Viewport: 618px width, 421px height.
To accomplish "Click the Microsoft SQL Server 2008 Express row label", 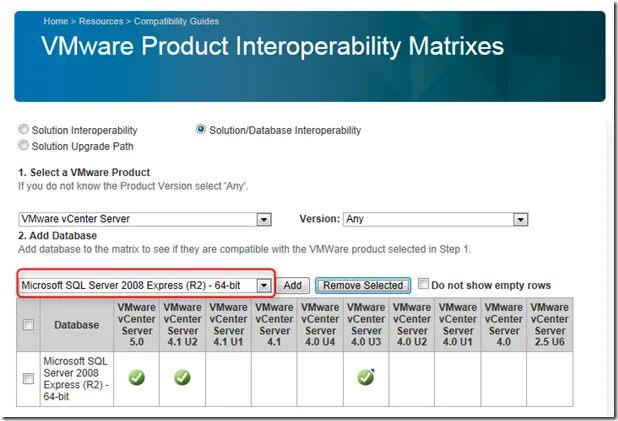I will 76,379.
